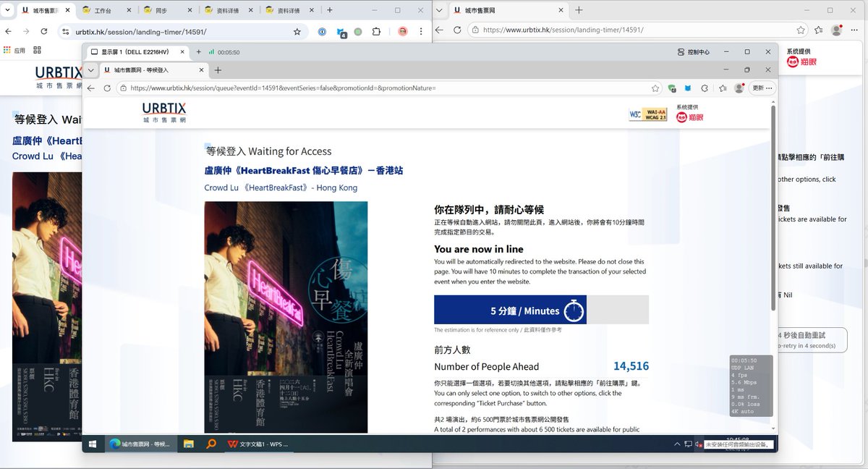
Task: Switch to 文字文稿1 - WPS taskbar item
Action: click(258, 444)
